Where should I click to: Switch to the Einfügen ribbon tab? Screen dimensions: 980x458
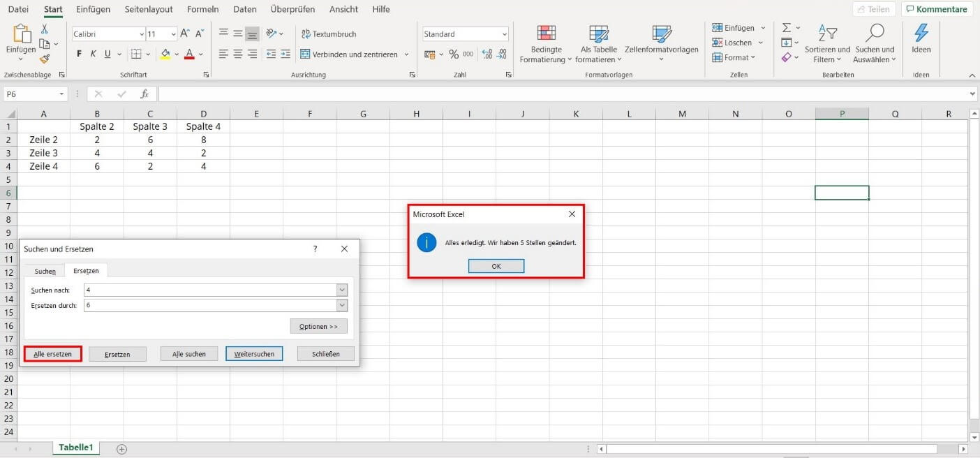93,9
